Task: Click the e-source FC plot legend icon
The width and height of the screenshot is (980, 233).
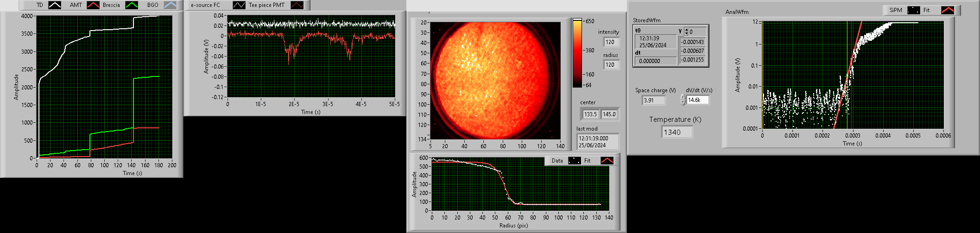Action: click(239, 5)
